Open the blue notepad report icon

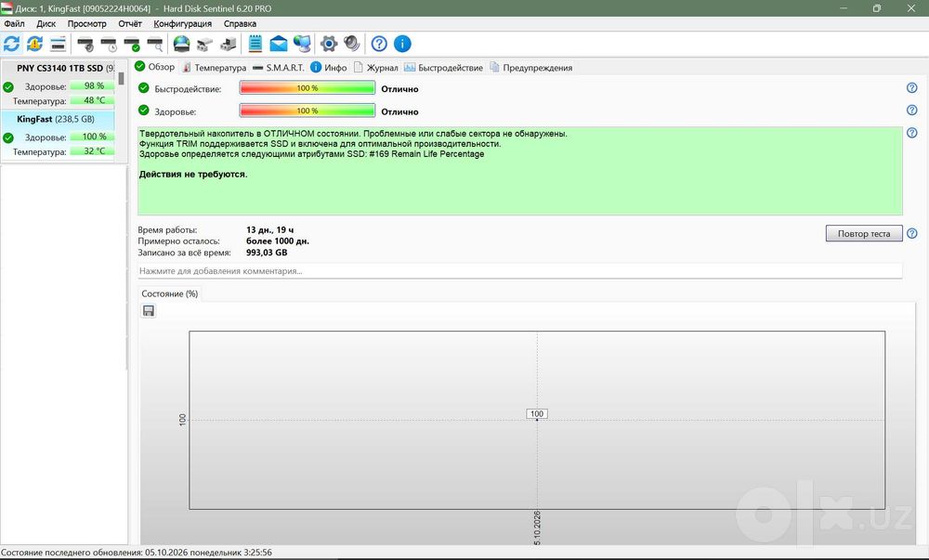(255, 44)
